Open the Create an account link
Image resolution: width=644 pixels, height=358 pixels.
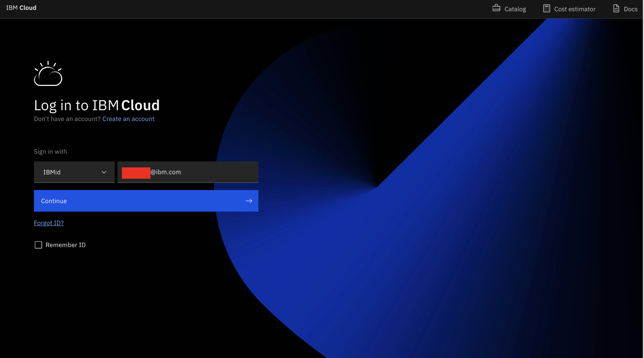[x=128, y=119]
